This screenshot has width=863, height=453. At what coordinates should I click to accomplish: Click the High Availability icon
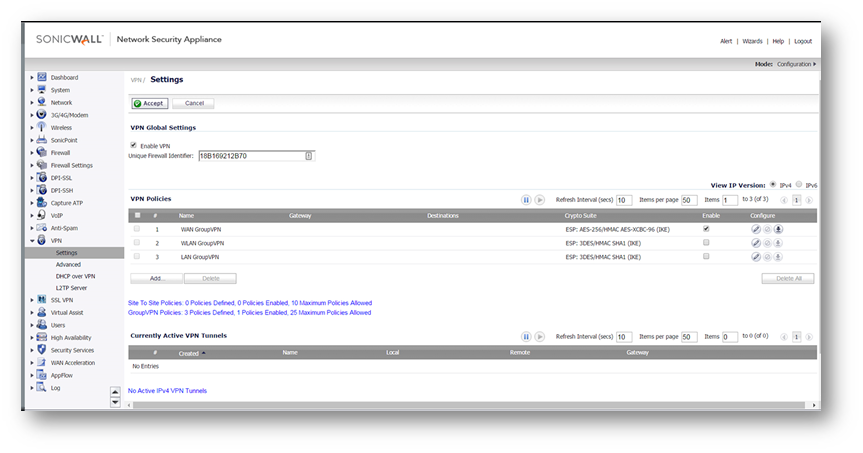[x=42, y=337]
